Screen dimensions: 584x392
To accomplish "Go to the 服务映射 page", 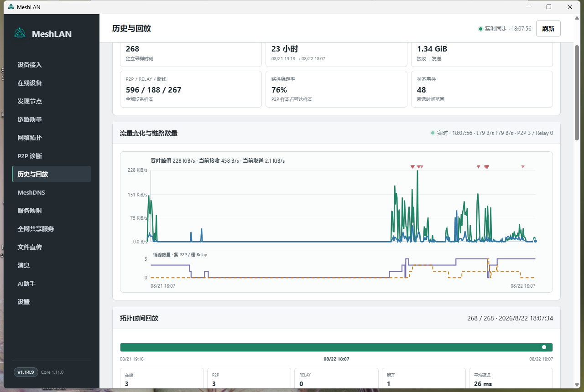I will point(52,211).
